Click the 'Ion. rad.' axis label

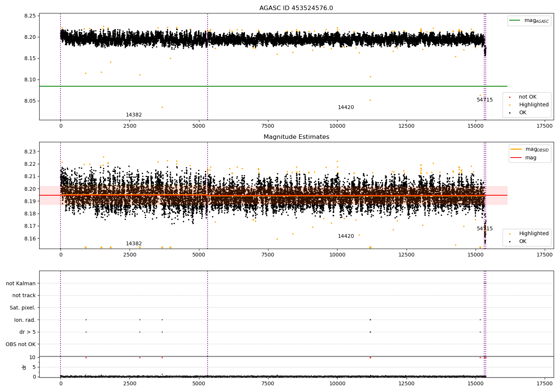point(25,320)
